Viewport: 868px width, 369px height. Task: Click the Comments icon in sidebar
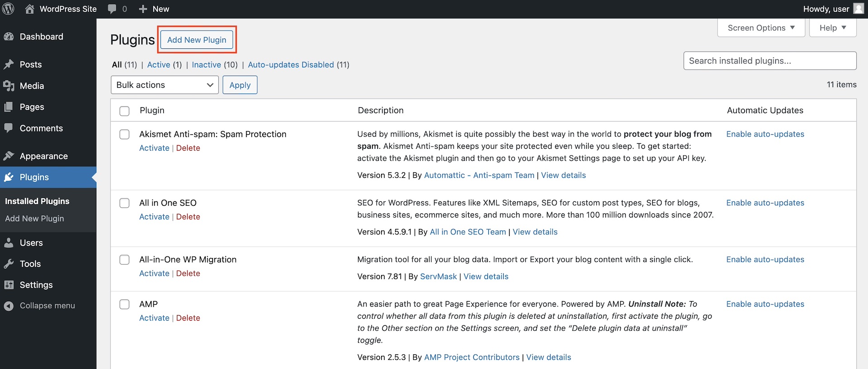tap(9, 128)
